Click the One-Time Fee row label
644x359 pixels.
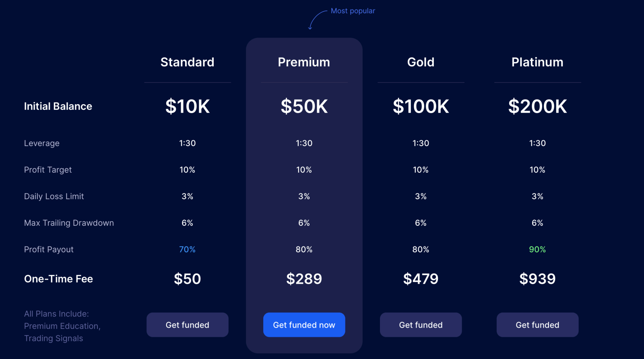click(58, 279)
